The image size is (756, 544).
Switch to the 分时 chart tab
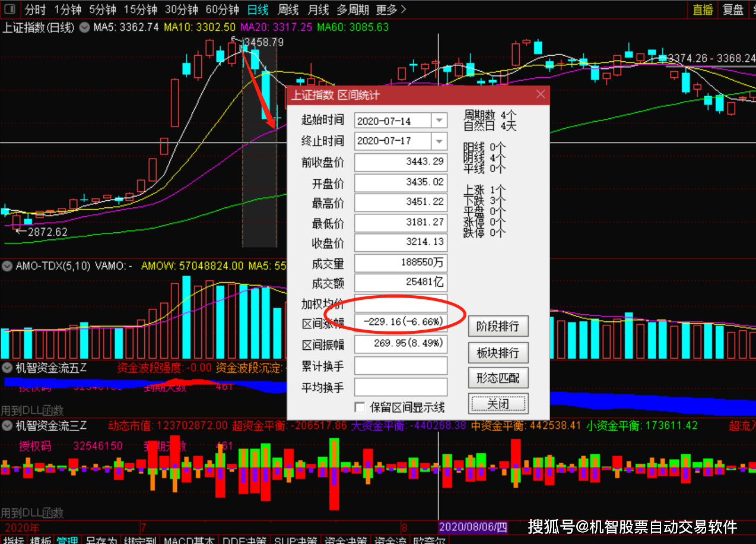[35, 10]
